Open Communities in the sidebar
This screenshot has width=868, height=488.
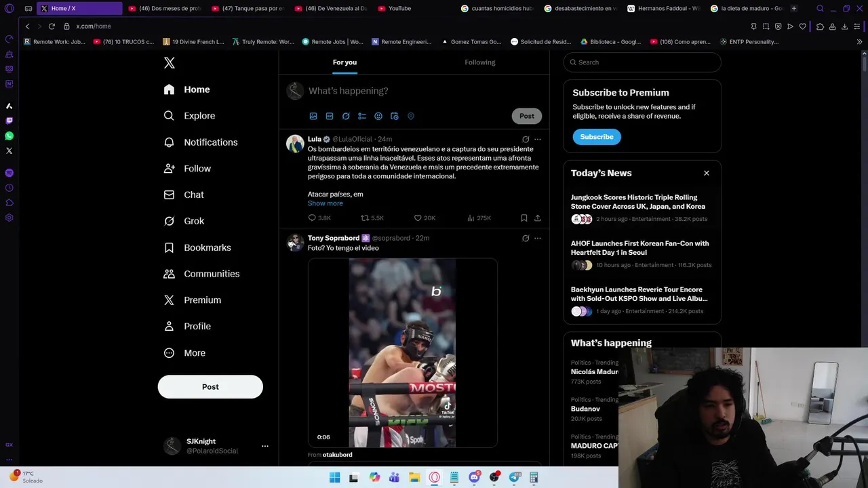click(x=201, y=274)
